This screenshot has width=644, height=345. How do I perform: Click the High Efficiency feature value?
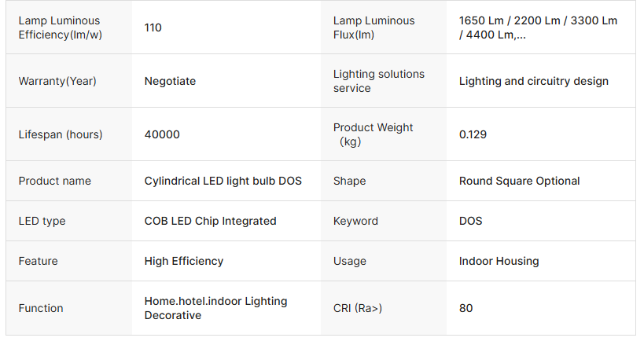(184, 261)
